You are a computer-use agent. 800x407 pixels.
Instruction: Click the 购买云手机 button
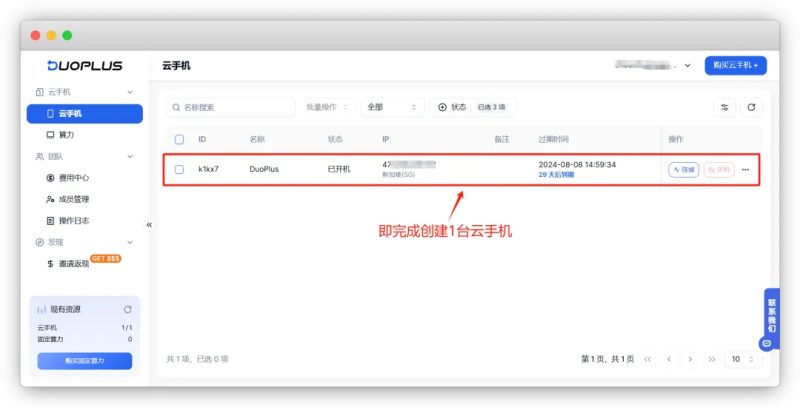pos(736,65)
